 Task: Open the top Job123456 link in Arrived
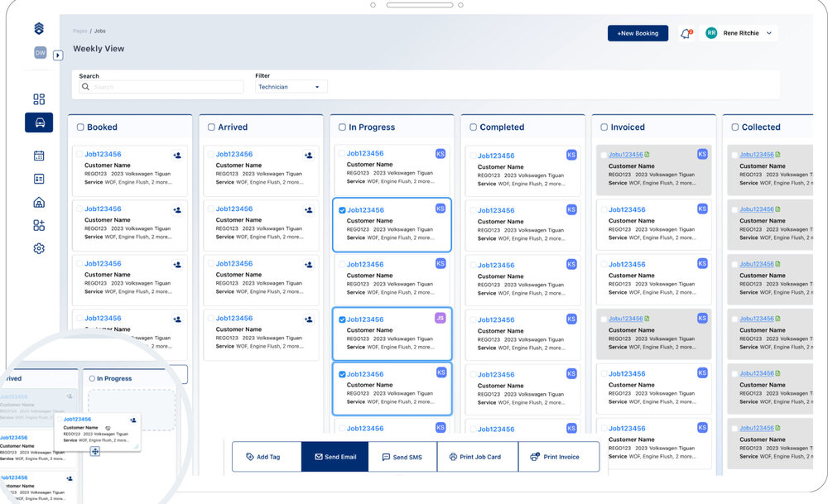(x=234, y=154)
